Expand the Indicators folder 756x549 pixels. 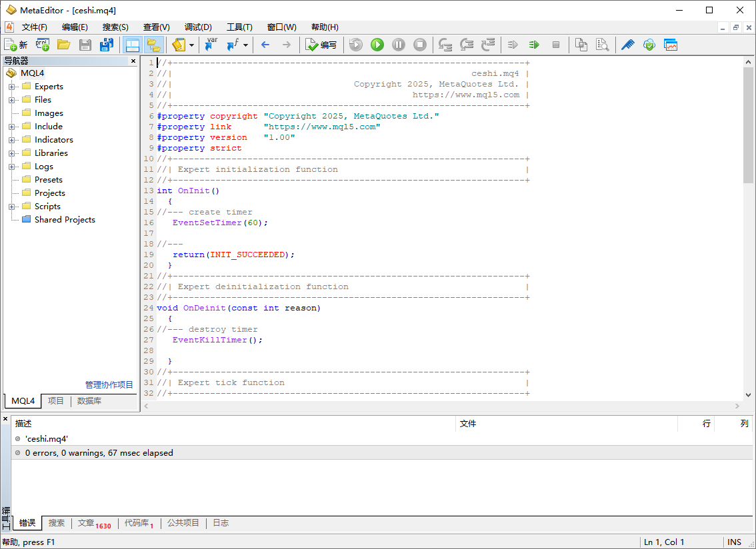[11, 141]
